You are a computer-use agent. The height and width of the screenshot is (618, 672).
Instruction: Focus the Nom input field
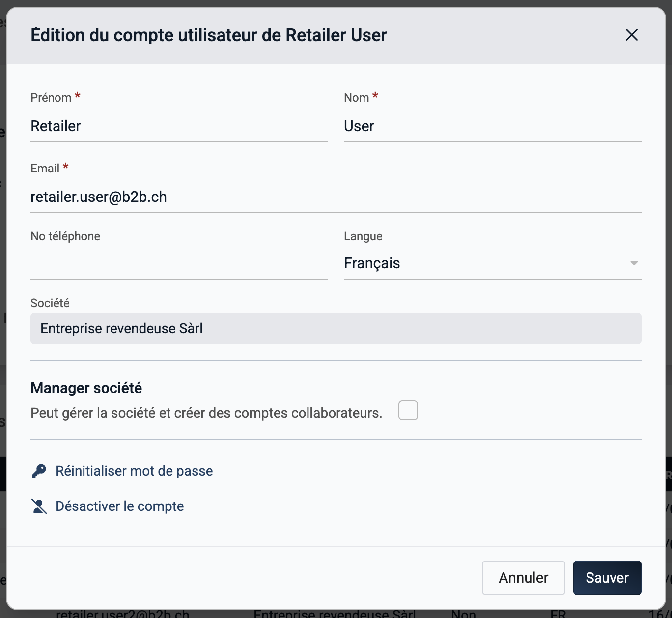tap(493, 126)
